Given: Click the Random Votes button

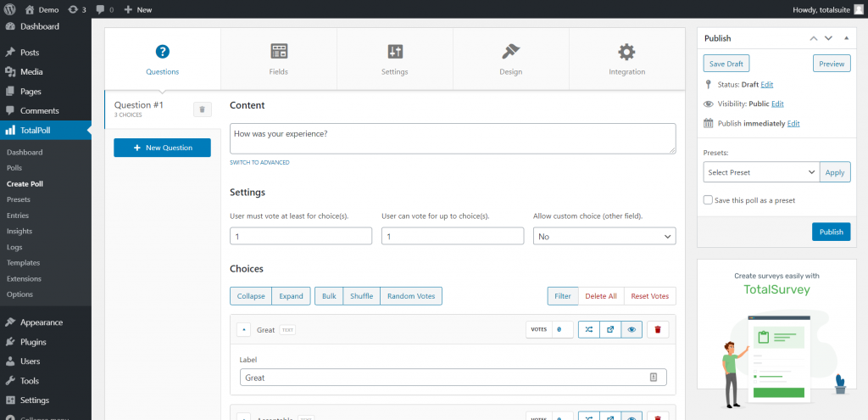Looking at the screenshot, I should pos(411,296).
